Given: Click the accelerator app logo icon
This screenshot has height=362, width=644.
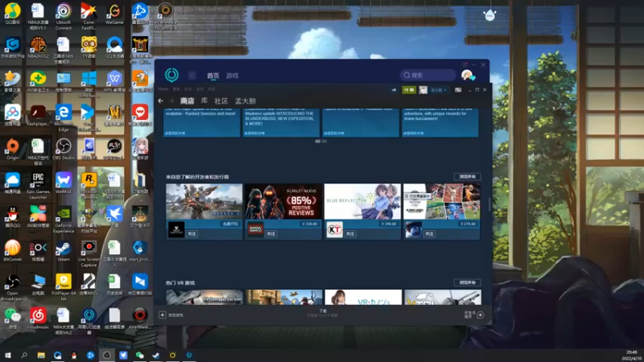Looking at the screenshot, I should tap(171, 75).
